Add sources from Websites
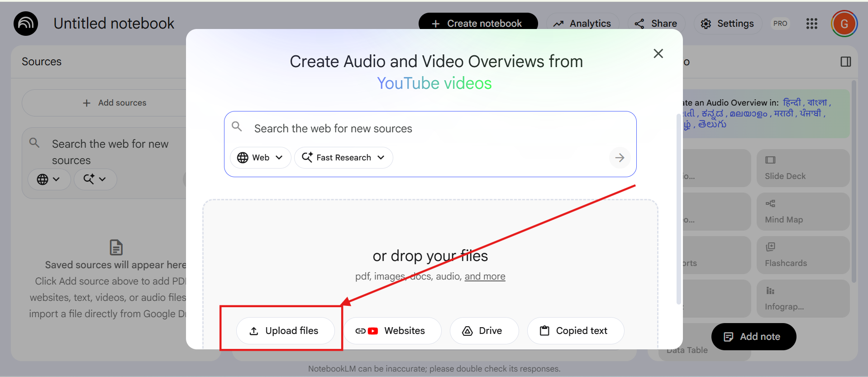 tap(392, 331)
